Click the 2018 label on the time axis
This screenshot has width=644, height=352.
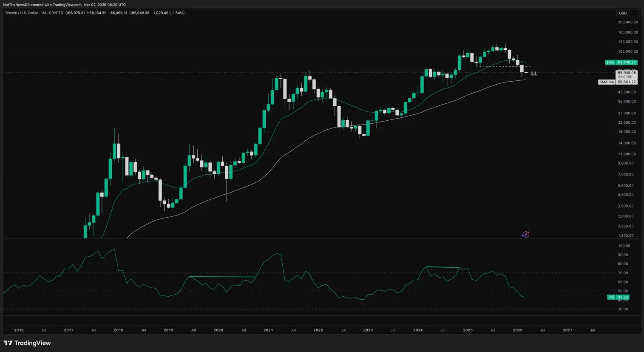click(119, 330)
